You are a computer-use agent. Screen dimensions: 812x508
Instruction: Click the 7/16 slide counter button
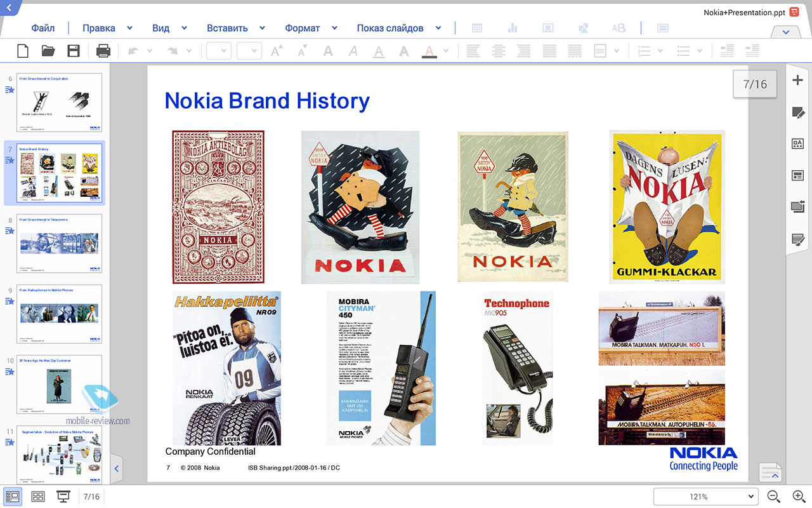755,84
